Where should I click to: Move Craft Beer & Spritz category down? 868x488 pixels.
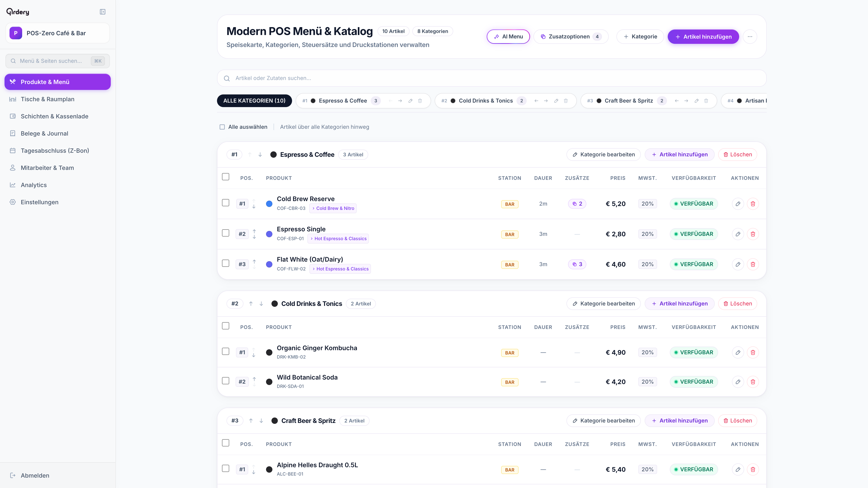(x=261, y=421)
